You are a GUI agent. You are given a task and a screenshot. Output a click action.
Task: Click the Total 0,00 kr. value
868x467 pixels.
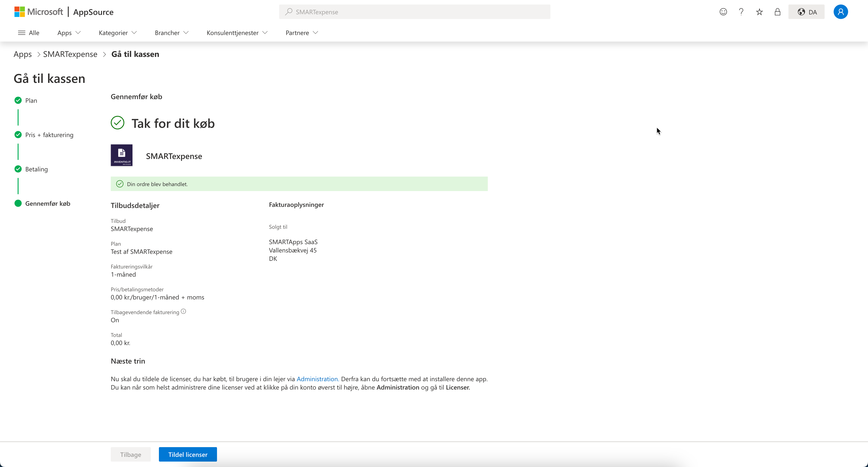point(121,343)
